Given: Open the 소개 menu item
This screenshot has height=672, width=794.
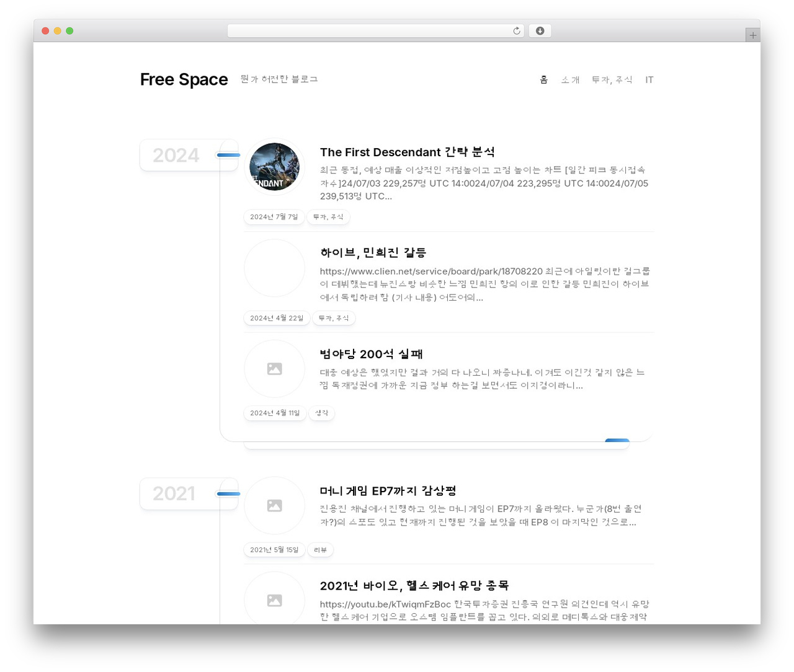Looking at the screenshot, I should coord(570,80).
